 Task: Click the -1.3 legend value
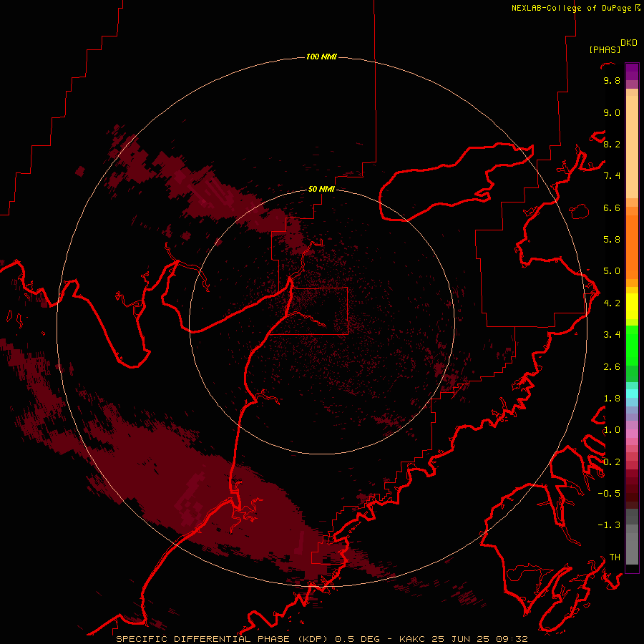[609, 525]
